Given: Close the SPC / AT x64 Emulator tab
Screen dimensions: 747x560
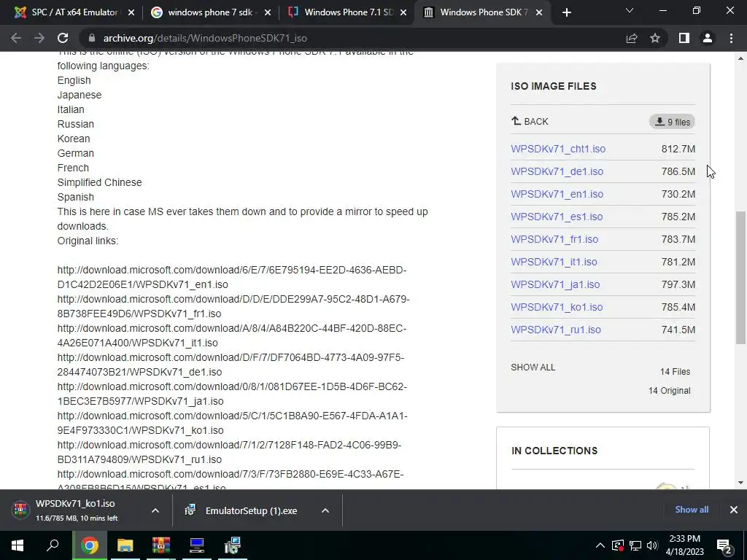Looking at the screenshot, I should coord(131,13).
